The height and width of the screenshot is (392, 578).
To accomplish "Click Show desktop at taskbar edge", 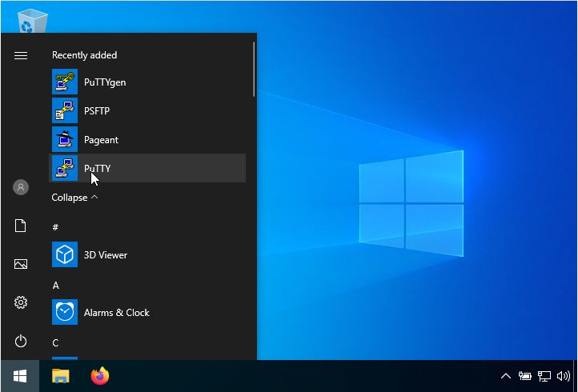I will 576,376.
